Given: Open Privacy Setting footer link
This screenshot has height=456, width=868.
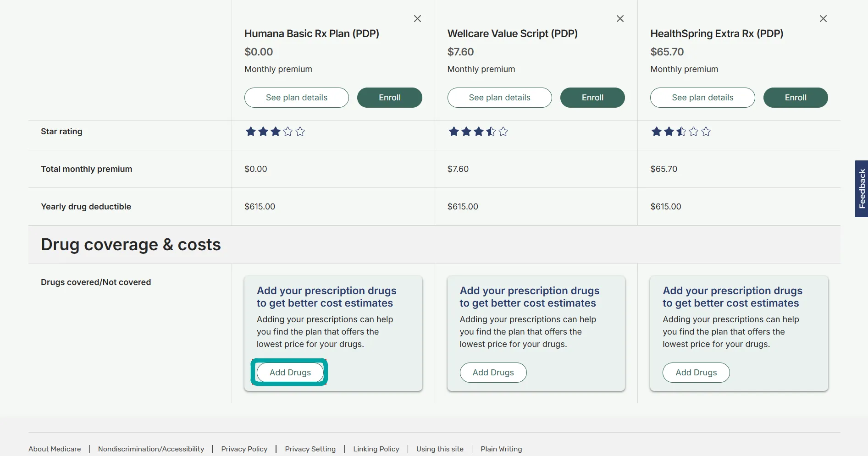Looking at the screenshot, I should tap(310, 449).
